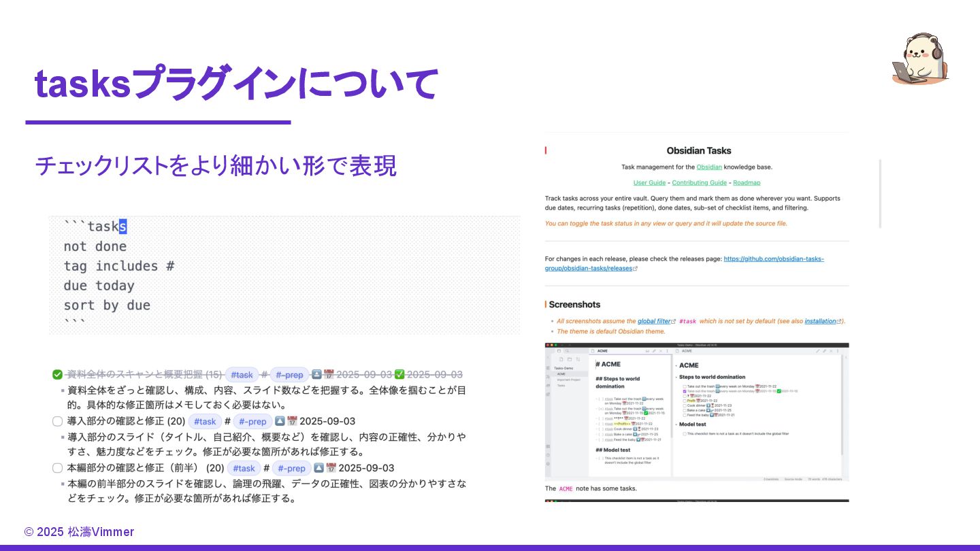Click the 'tag includes #' query line
This screenshot has height=551, width=980.
(x=119, y=266)
